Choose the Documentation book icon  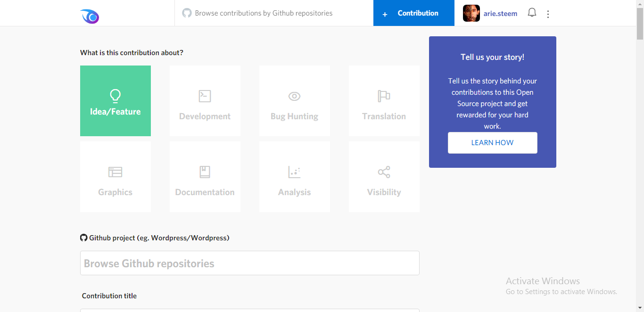(x=205, y=172)
